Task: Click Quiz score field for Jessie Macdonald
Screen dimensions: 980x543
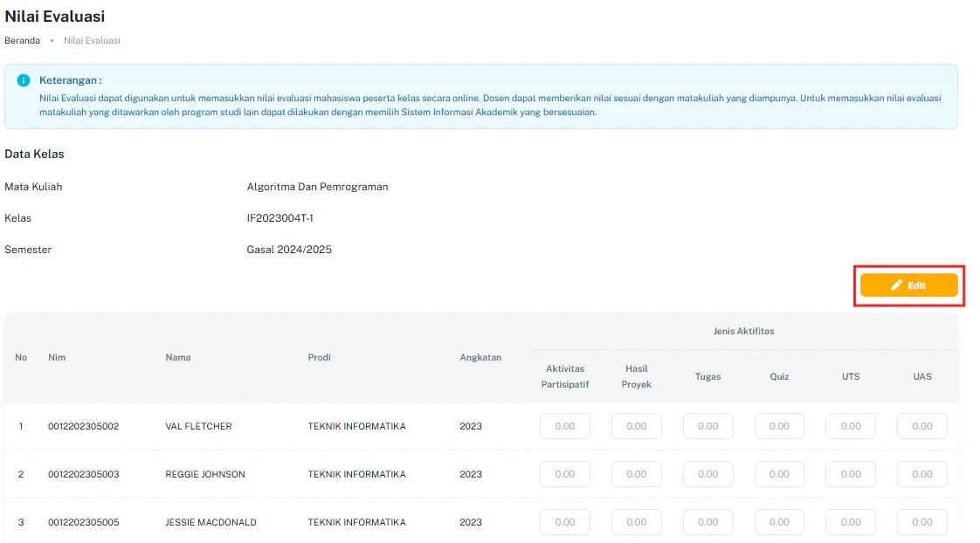Action: point(779,522)
